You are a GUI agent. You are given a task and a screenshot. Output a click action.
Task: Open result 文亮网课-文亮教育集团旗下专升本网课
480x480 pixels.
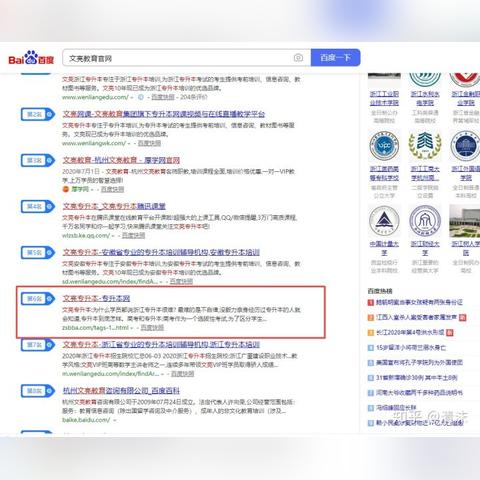[164, 114]
